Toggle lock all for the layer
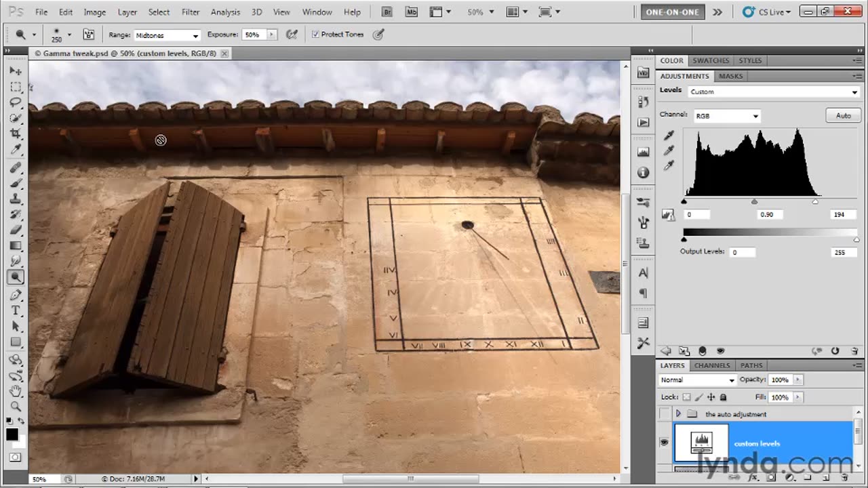This screenshot has height=488, width=868. (723, 397)
